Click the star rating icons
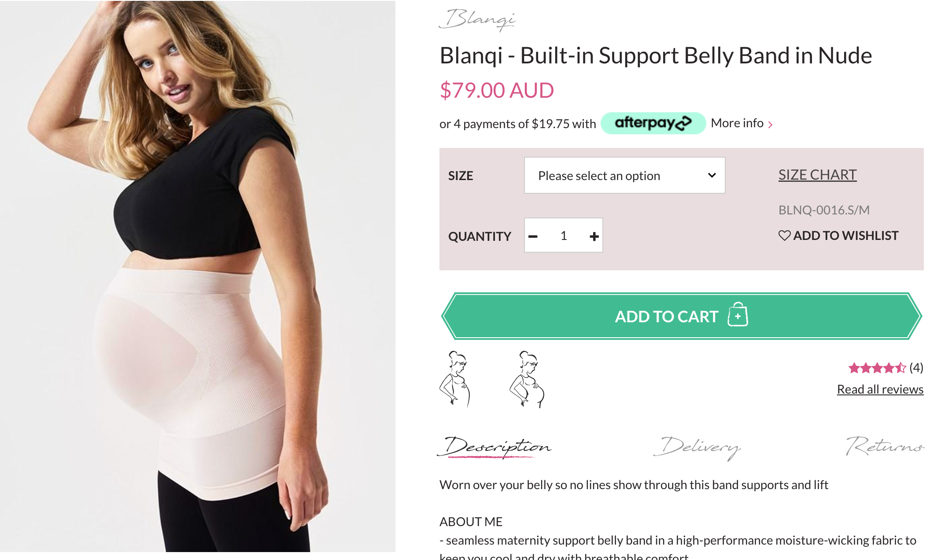The height and width of the screenshot is (560, 952). pos(877,368)
